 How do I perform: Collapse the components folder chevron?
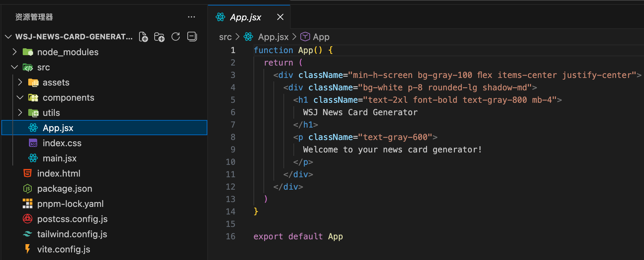click(x=20, y=98)
